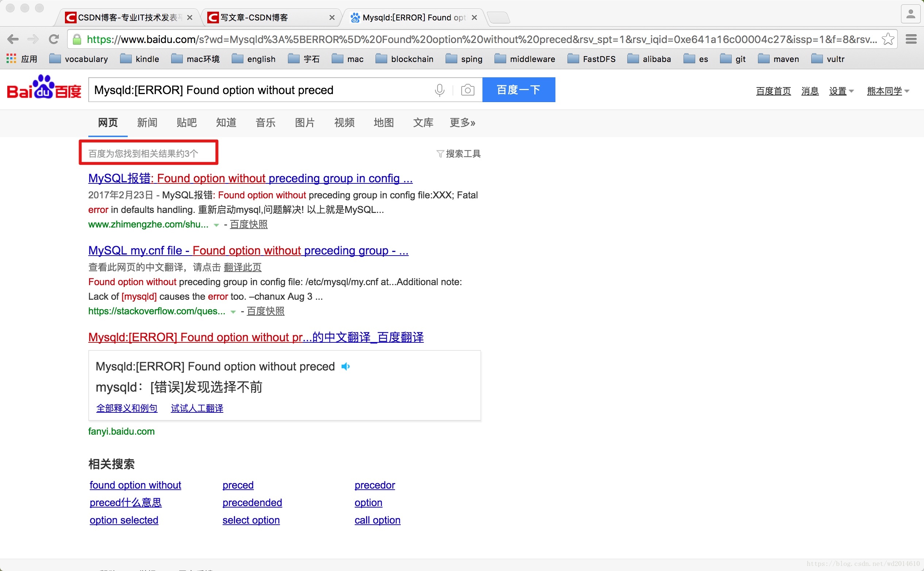Expand the 设置 dropdown
The height and width of the screenshot is (571, 924).
(x=841, y=91)
